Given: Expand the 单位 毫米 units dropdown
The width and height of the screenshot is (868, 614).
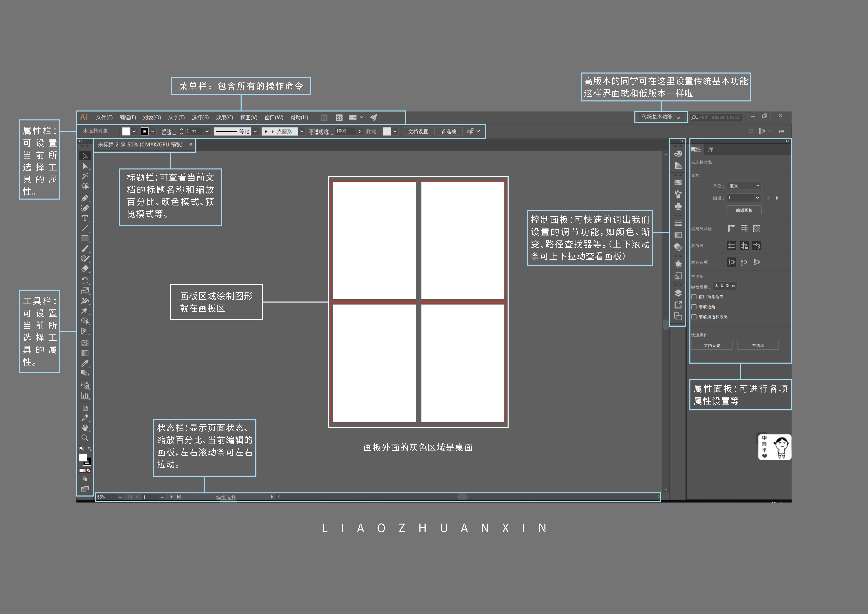Looking at the screenshot, I should point(744,186).
